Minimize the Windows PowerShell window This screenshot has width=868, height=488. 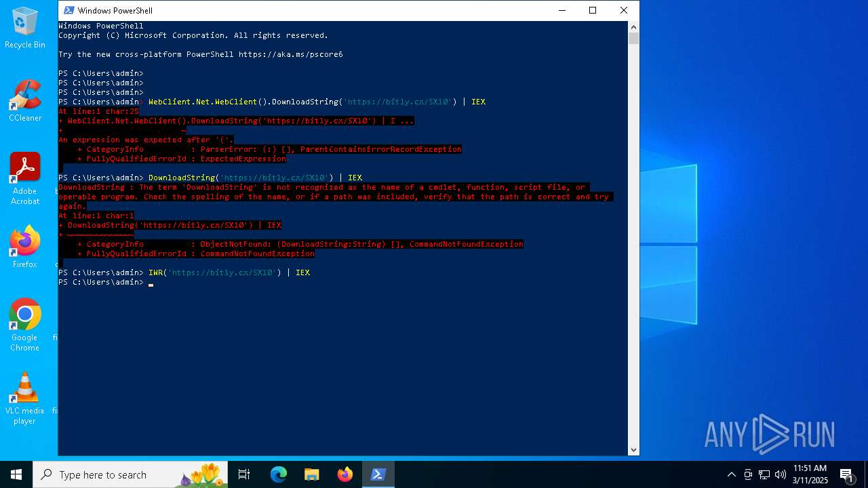[x=562, y=10]
